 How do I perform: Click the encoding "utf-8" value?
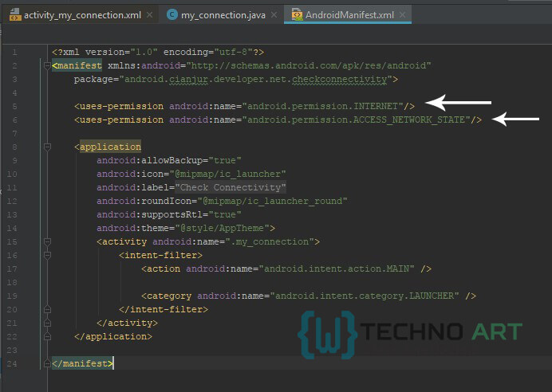click(x=233, y=52)
